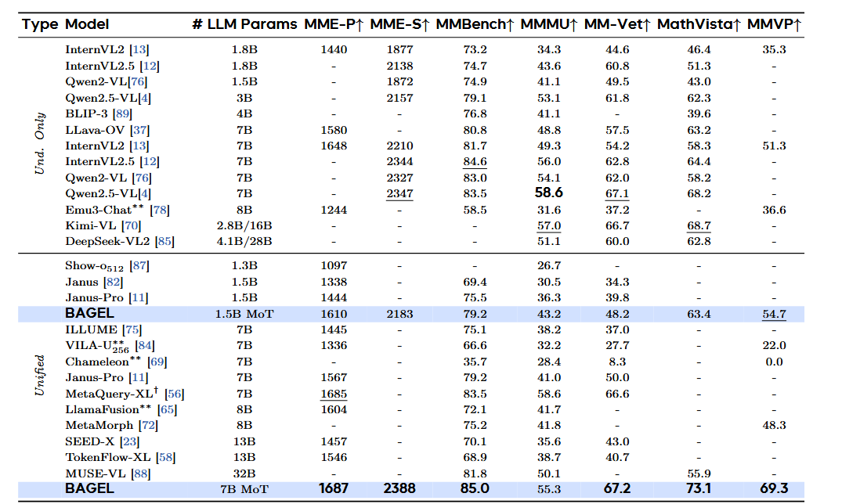Click the rotated "Unified" type label
The image size is (842, 504).
[40, 375]
